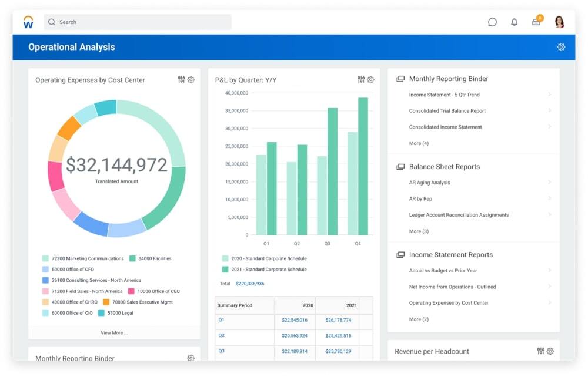588x377 pixels.
Task: Open gear settings for bottom Monthly Reporting Binder
Action: click(x=191, y=358)
